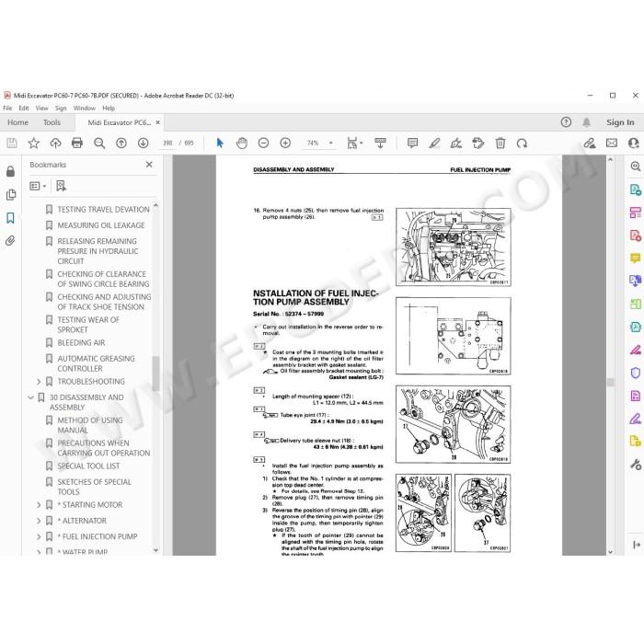Click the Print file icon
Image resolution: width=644 pixels, height=644 pixels.
coord(76,143)
